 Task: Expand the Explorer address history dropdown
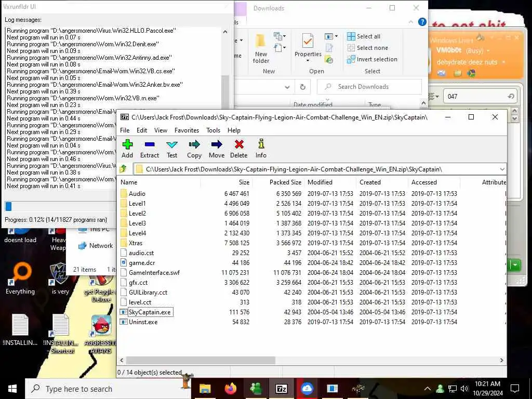pyautogui.click(x=287, y=87)
